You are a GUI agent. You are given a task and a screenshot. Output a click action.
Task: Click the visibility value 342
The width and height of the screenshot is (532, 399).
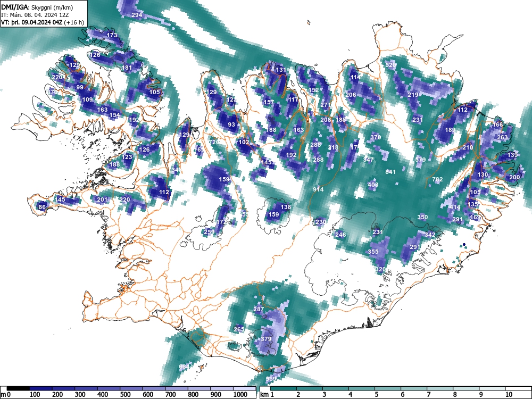pos(430,235)
